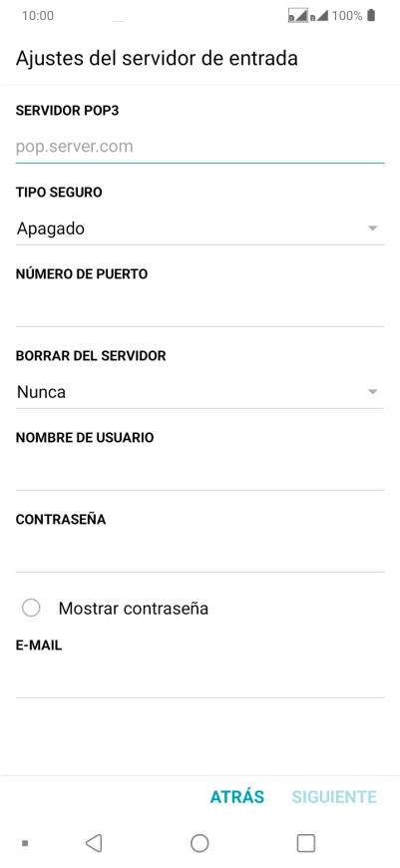Screen dimensions: 400x868
Task: Continue with the SIGUIENTE button
Action: (334, 796)
